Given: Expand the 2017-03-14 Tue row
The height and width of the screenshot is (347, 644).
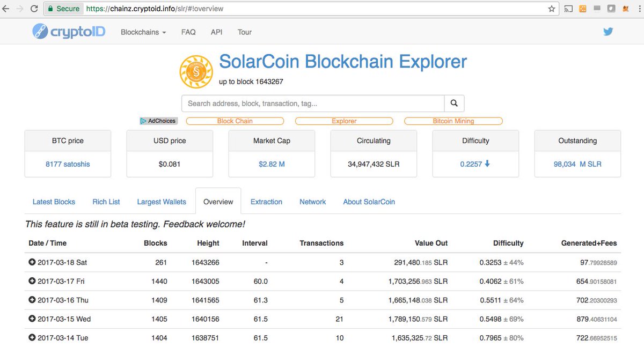Looking at the screenshot, I should tap(32, 337).
